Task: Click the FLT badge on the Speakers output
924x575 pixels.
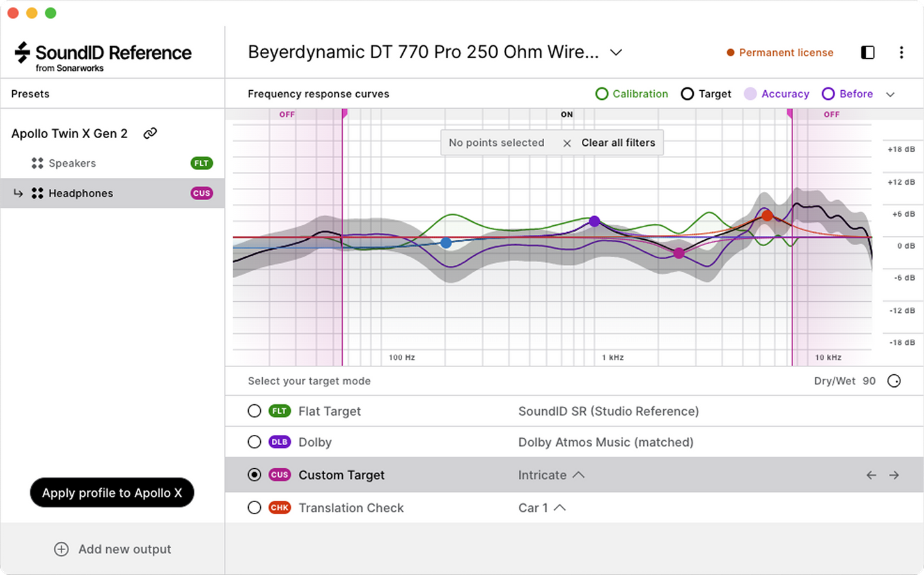Action: coord(201,163)
